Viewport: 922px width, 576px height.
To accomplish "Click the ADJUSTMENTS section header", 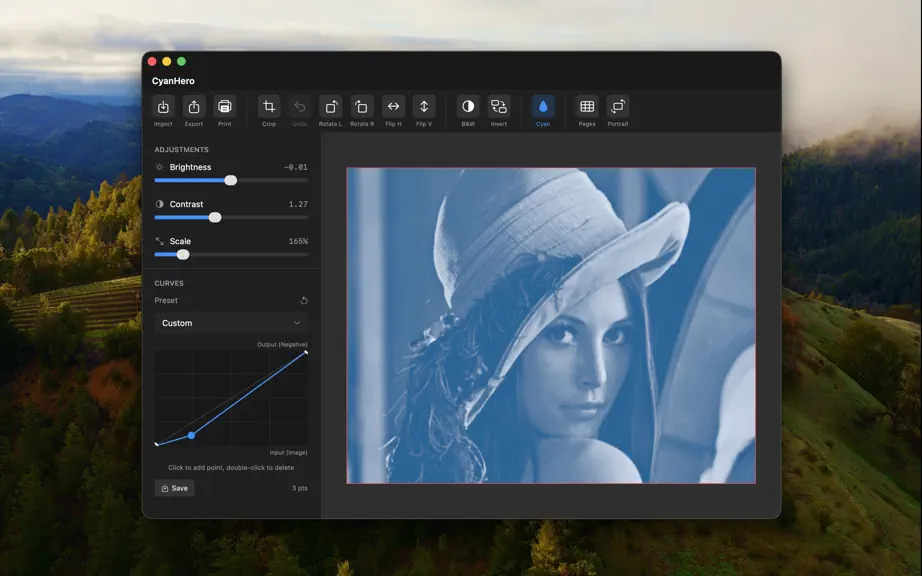I will [x=181, y=149].
